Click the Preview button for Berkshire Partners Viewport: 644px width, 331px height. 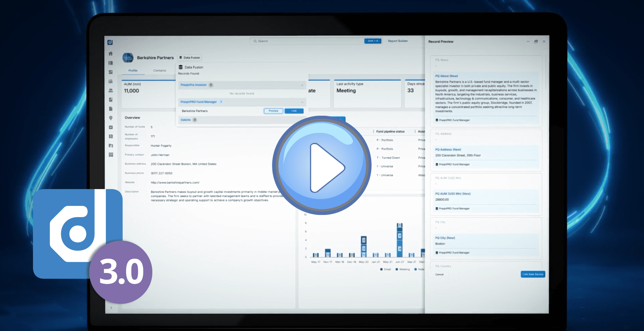pos(273,111)
